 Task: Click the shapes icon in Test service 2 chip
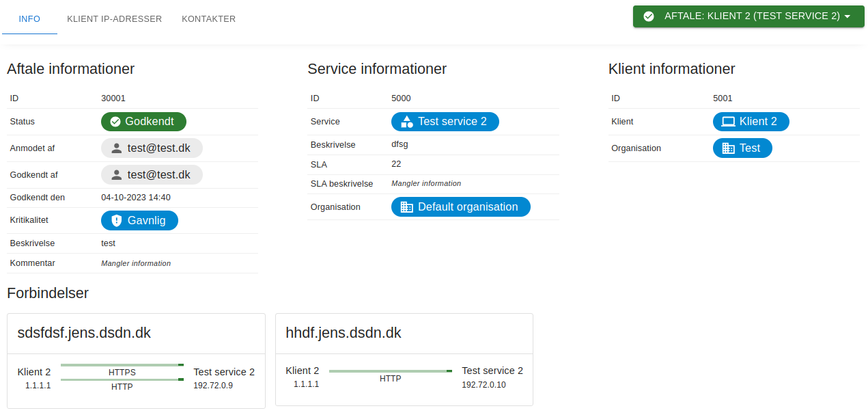point(406,122)
